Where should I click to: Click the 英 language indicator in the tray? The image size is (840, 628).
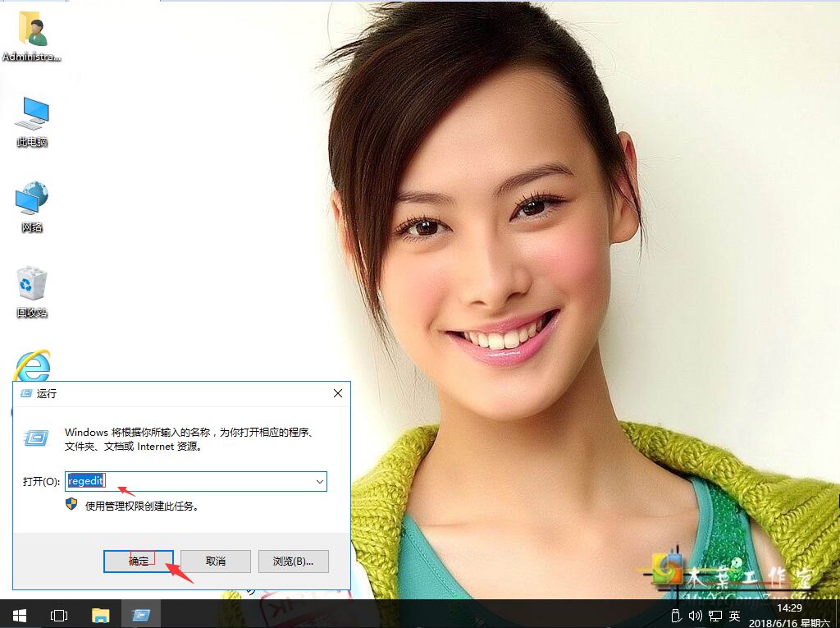click(x=734, y=614)
